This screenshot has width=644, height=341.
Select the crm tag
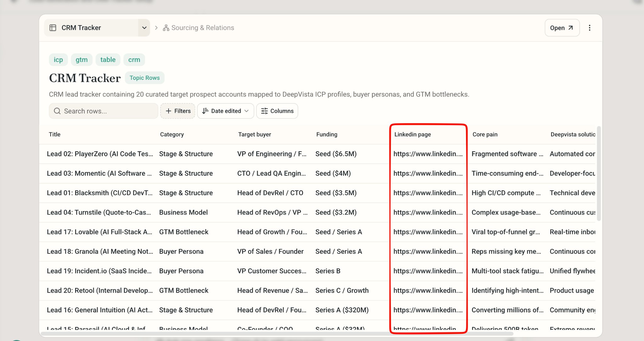[134, 60]
